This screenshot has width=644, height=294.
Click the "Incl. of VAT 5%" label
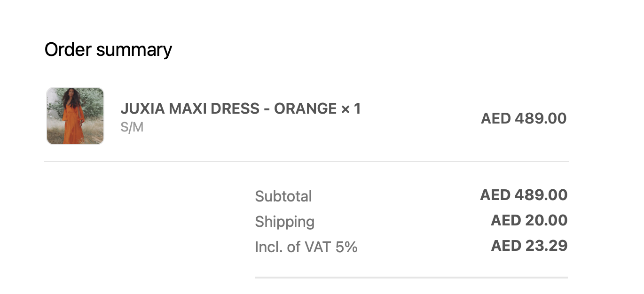click(x=306, y=247)
